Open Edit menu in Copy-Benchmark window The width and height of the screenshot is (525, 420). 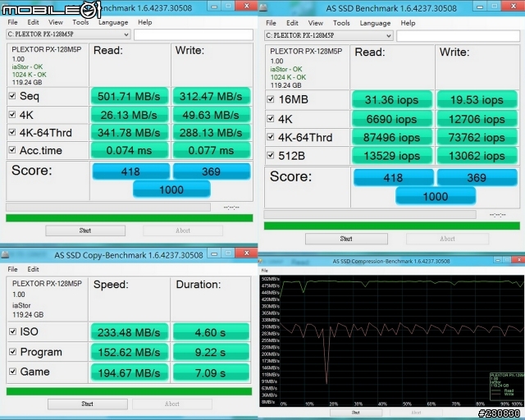(x=33, y=269)
